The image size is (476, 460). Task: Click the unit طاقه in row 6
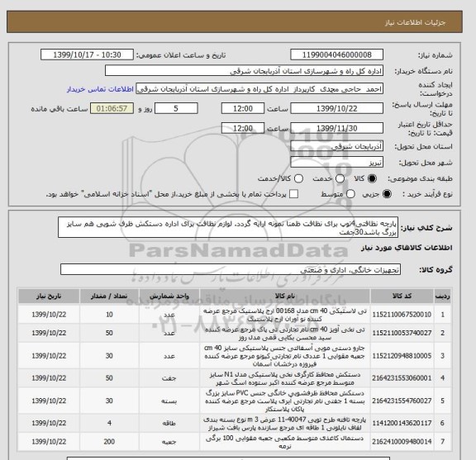click(x=169, y=424)
